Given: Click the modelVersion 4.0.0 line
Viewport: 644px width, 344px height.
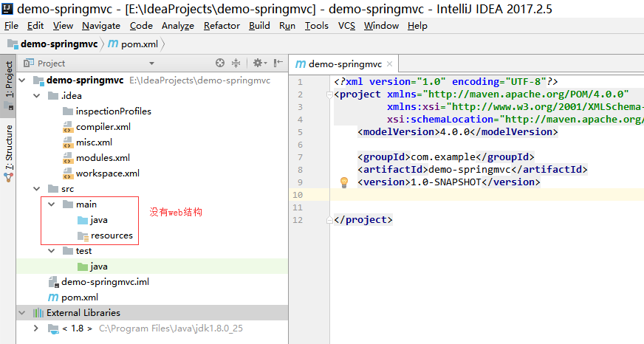Looking at the screenshot, I should 458,132.
